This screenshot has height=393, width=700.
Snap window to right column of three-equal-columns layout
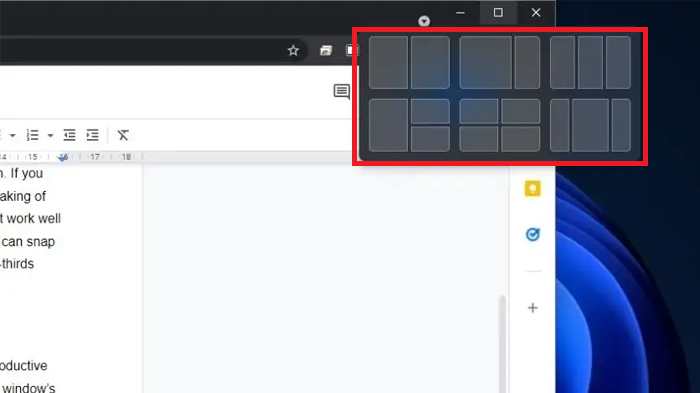click(618, 63)
